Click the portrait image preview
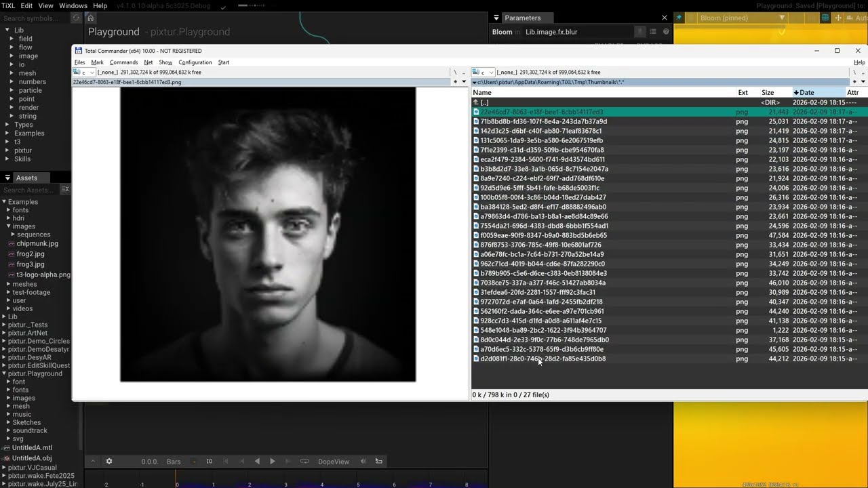 click(x=268, y=234)
